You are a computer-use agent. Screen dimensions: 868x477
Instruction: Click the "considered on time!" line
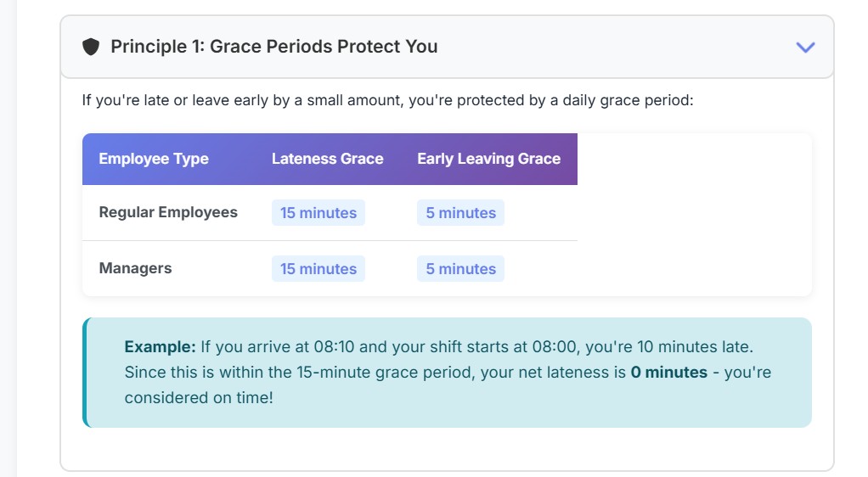199,397
